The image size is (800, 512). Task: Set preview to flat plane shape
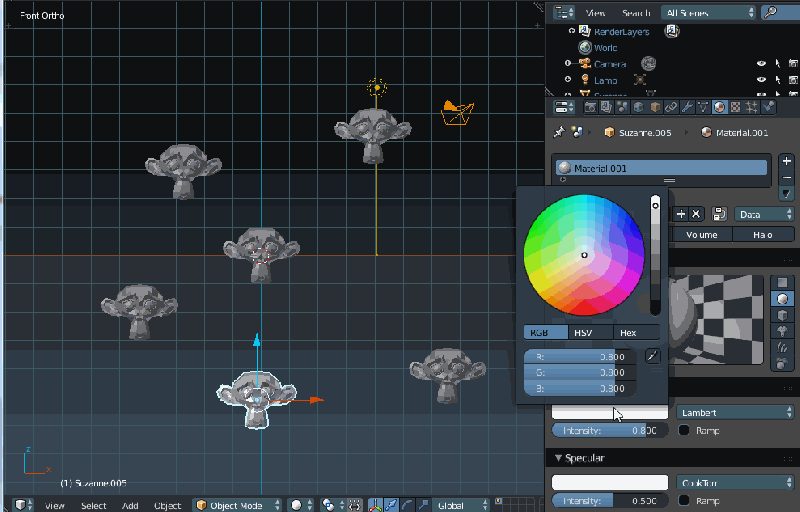point(782,283)
